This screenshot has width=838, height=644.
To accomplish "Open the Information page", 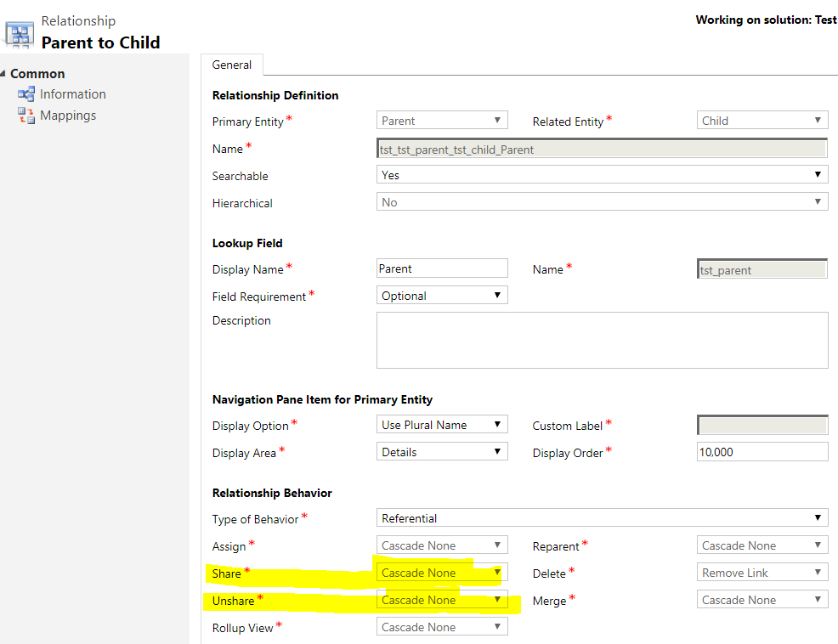I will pos(73,94).
